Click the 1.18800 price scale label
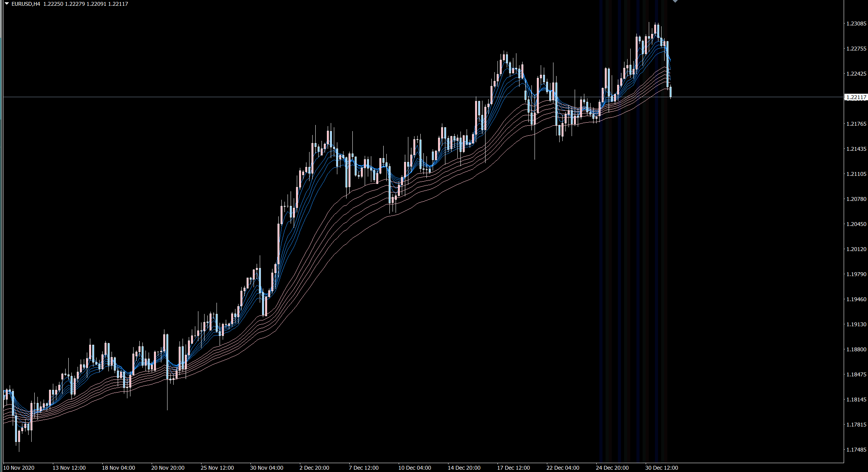Viewport: 868px width, 472px height. (856, 349)
